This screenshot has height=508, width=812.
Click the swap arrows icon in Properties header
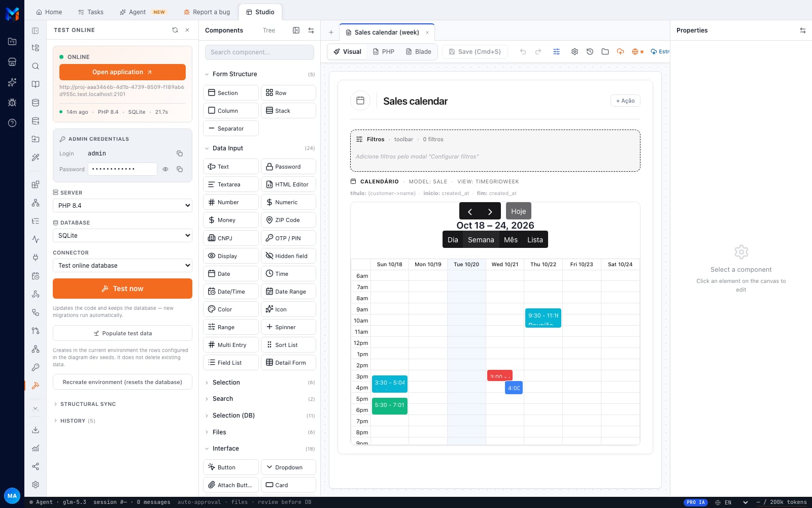coord(803,30)
